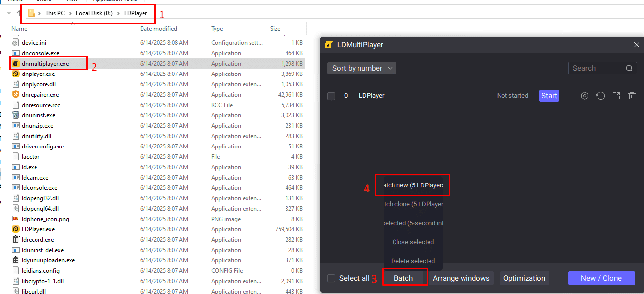Image resolution: width=644 pixels, height=294 pixels.
Task: Click the lduninst_del.exe file icon
Action: [16, 250]
